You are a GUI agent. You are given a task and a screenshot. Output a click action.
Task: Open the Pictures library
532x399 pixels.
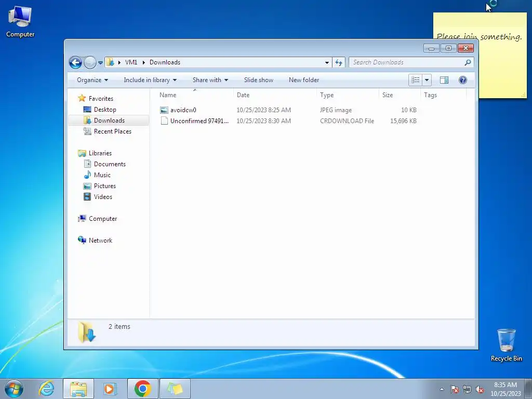(105, 186)
